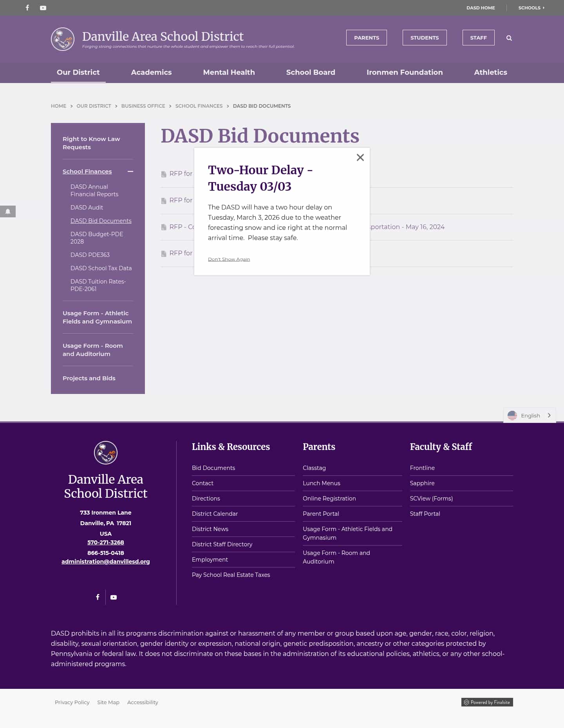The height and width of the screenshot is (728, 564).
Task: Open Lunch Menus link
Action: point(322,483)
